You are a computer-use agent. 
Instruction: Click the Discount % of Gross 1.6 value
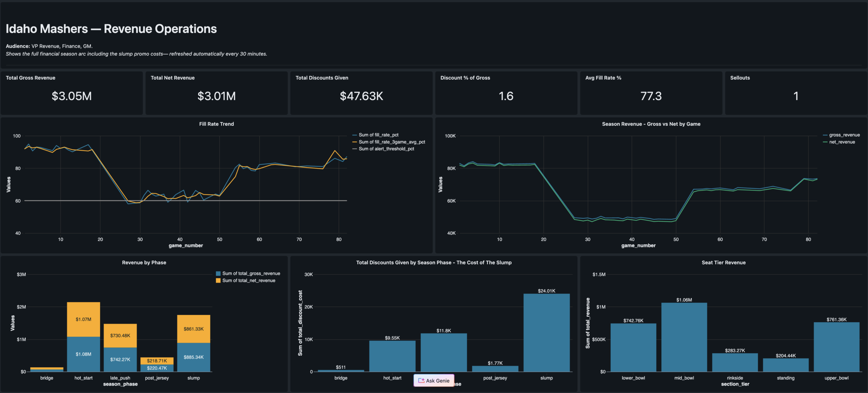pos(506,96)
